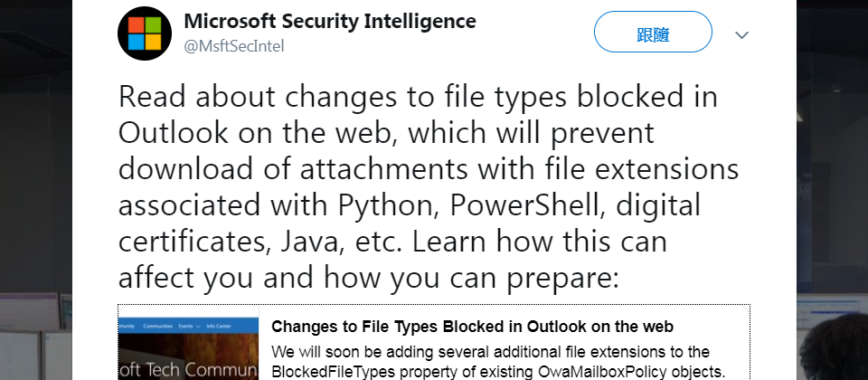
Task: Select Info Center in the thumbnail nav
Action: pyautogui.click(x=219, y=327)
